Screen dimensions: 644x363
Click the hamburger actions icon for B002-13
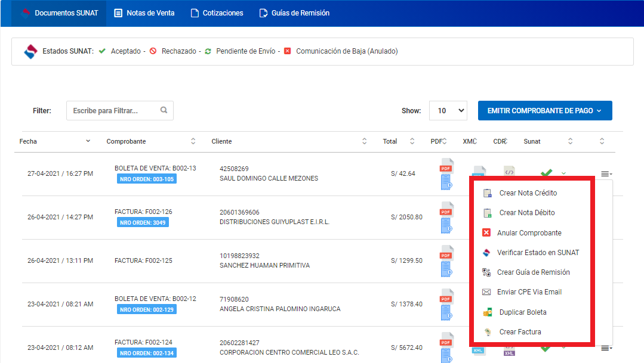606,173
